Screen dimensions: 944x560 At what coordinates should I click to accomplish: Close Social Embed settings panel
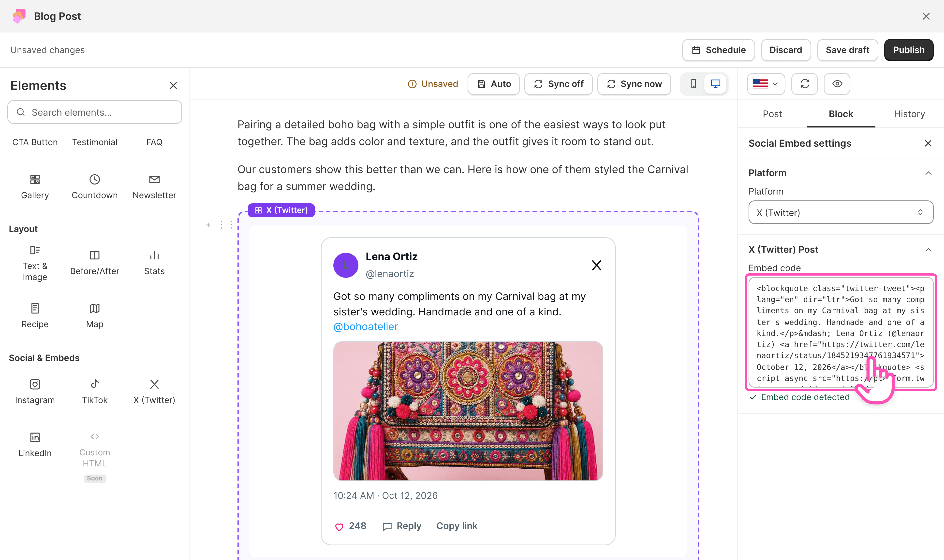click(x=928, y=143)
